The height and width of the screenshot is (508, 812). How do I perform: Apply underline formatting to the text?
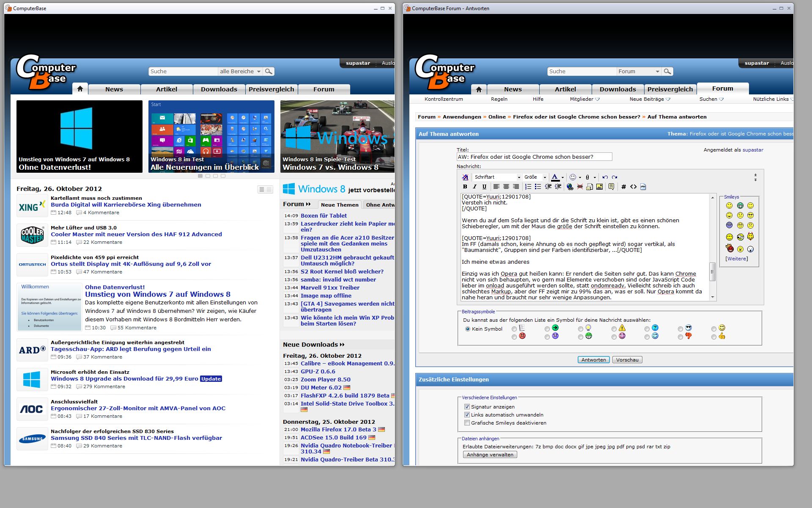click(x=484, y=187)
